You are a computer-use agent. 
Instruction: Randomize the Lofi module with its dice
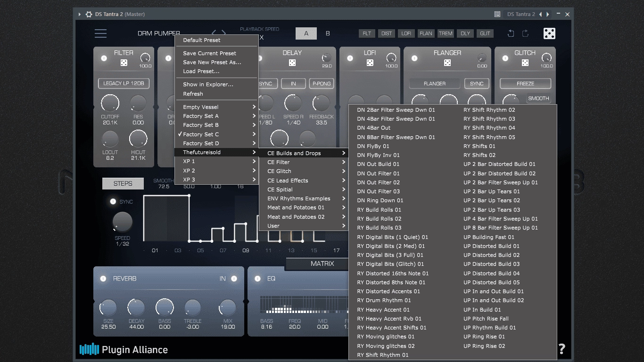(x=370, y=63)
